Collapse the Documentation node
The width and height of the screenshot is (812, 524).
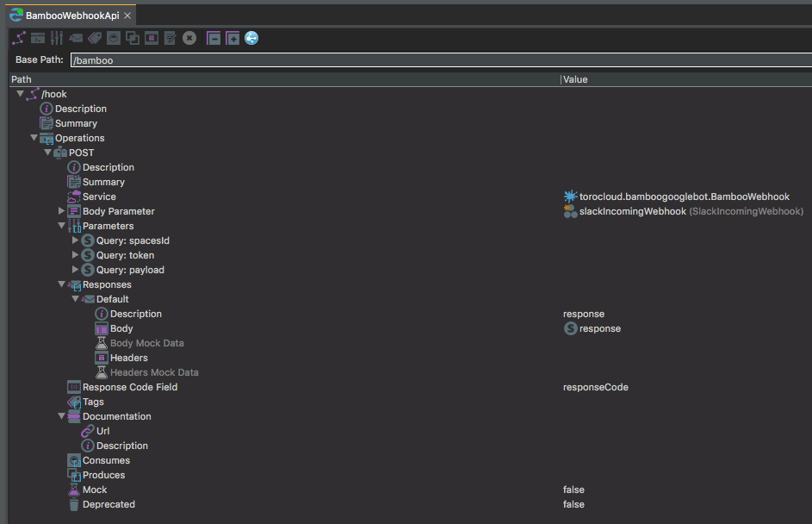61,416
